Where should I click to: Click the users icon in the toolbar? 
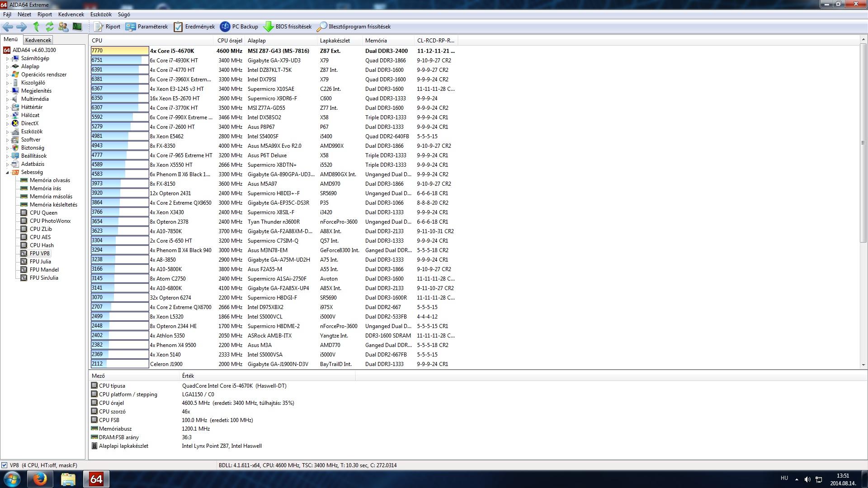click(63, 27)
